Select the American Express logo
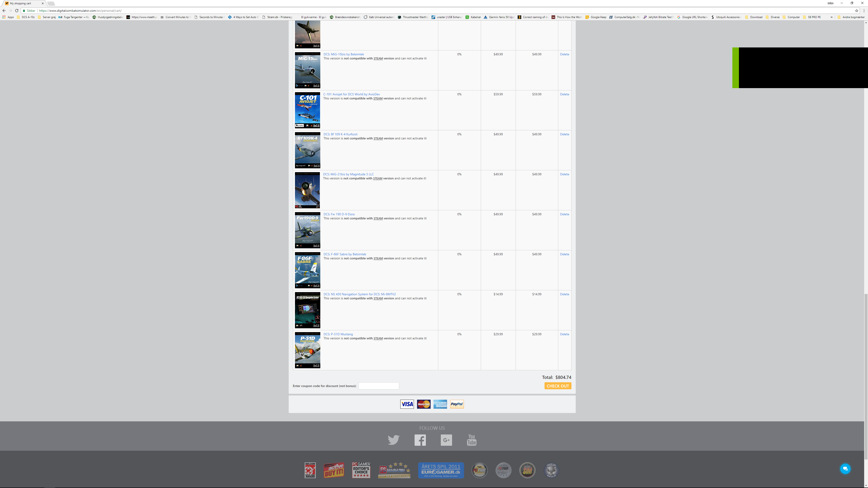 pos(440,404)
